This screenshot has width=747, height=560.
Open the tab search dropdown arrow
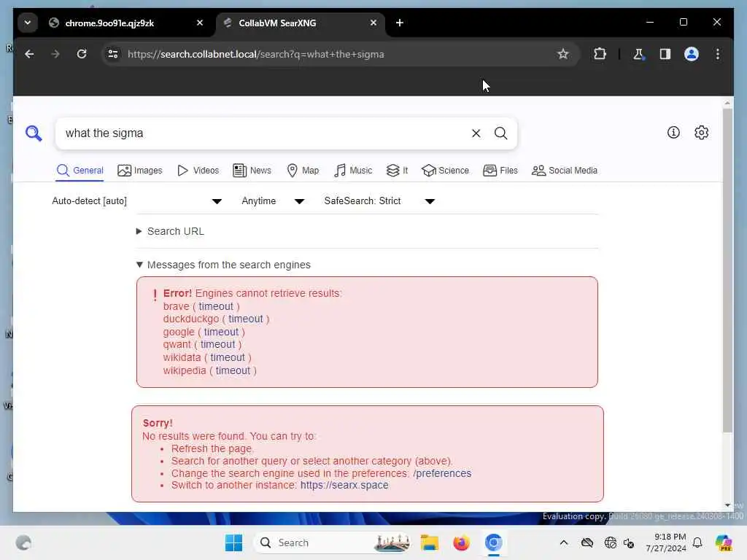click(28, 23)
